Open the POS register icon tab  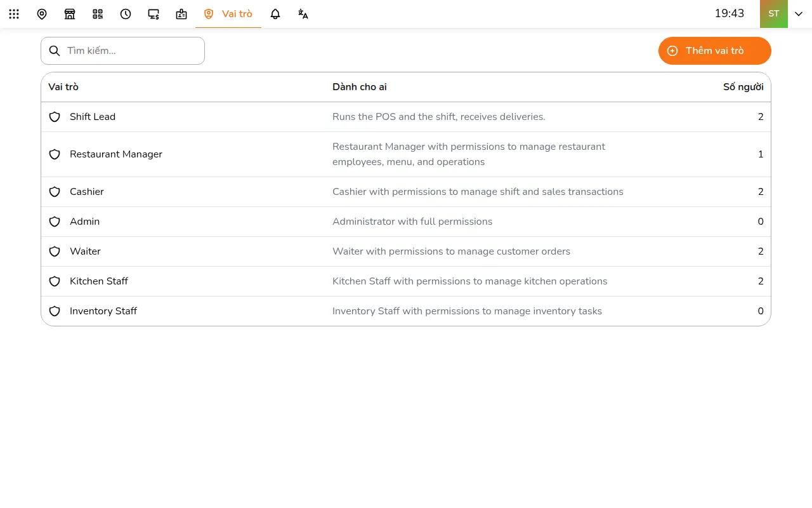(154, 14)
